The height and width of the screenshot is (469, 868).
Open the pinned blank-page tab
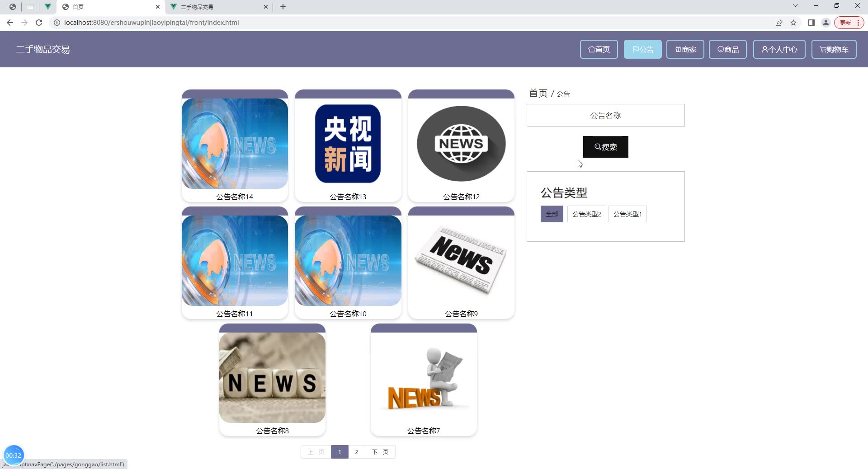(30, 7)
